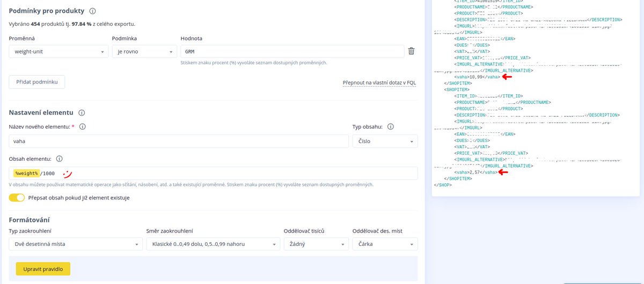Screen dimensions: 644x284
Task: Click info icon next to Typ obsahu
Action: (390, 127)
